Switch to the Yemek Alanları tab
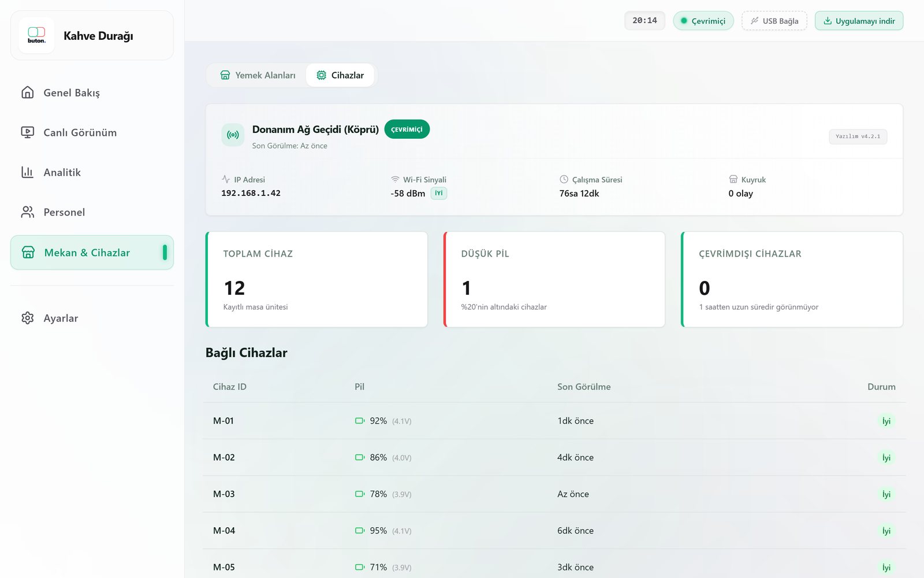This screenshot has height=578, width=924. 258,75
